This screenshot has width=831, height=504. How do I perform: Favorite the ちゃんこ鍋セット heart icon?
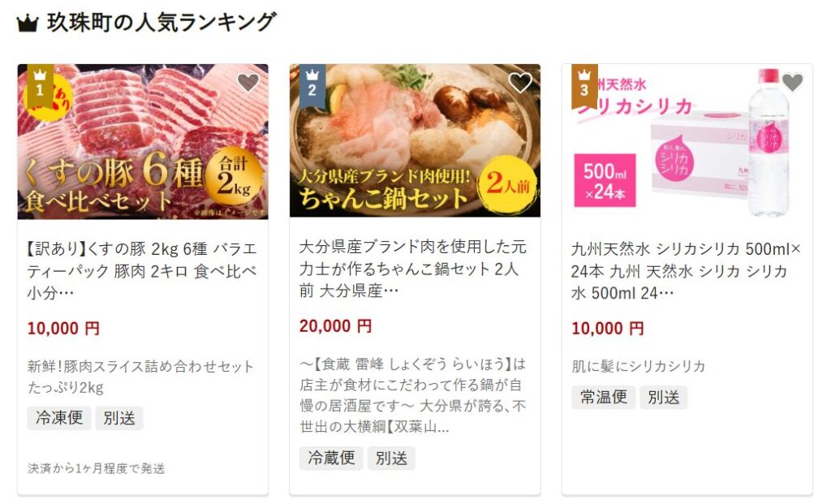(x=520, y=82)
